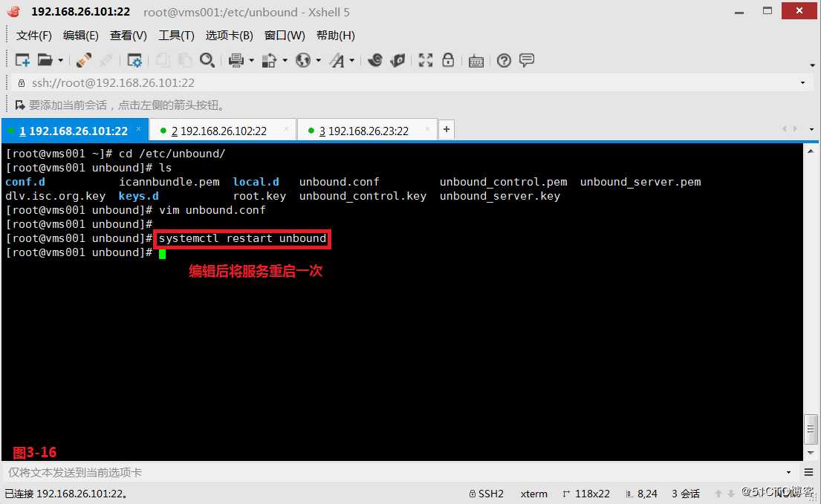This screenshot has width=821, height=504.
Task: Click the compose bar text input field
Action: (393, 473)
